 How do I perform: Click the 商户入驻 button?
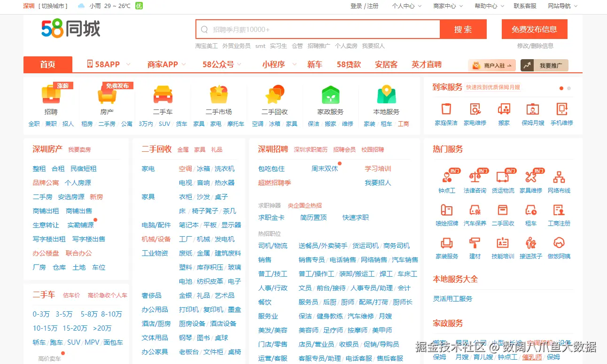coord(492,65)
